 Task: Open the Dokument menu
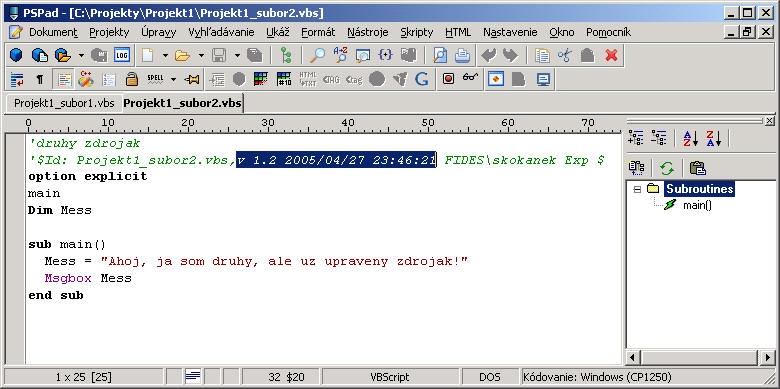pos(53,32)
